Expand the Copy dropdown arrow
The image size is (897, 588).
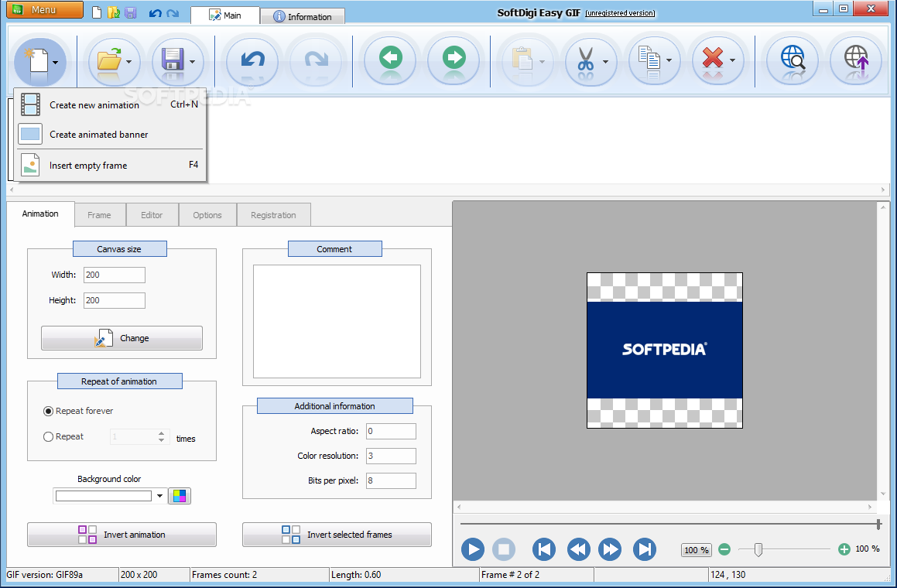pos(669,60)
